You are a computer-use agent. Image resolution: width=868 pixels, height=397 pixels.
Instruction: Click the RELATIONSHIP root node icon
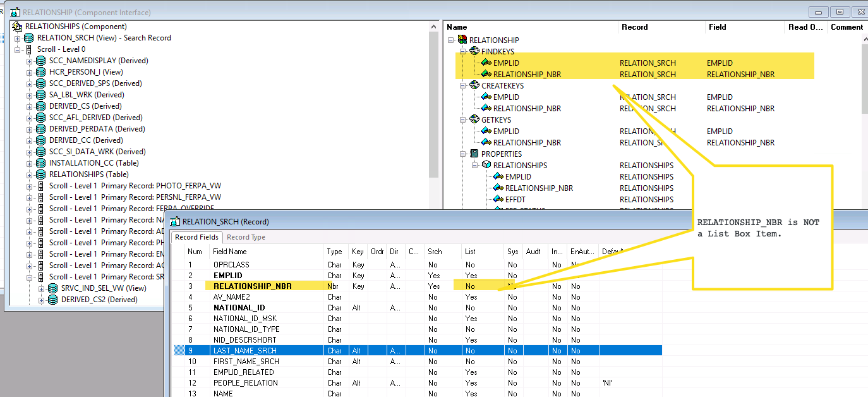[462, 40]
